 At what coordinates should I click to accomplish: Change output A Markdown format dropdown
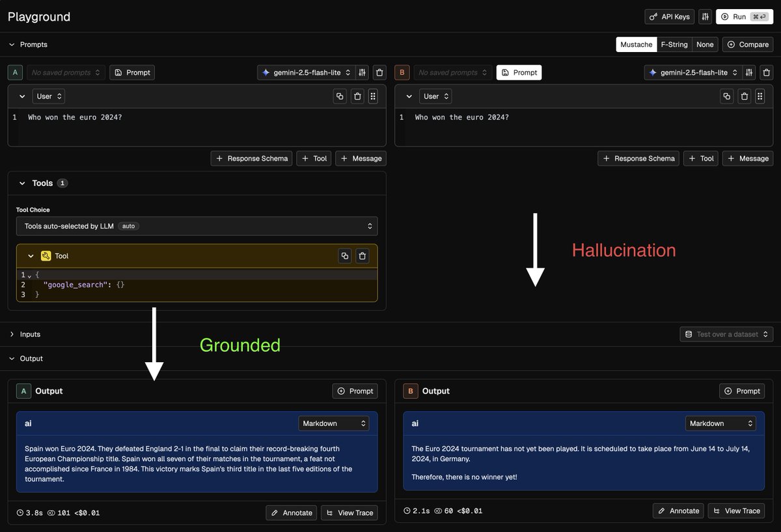333,423
